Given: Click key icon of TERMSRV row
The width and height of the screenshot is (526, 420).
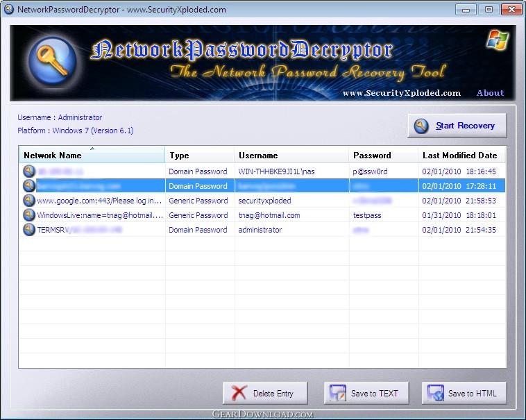Looking at the screenshot, I should (29, 230).
